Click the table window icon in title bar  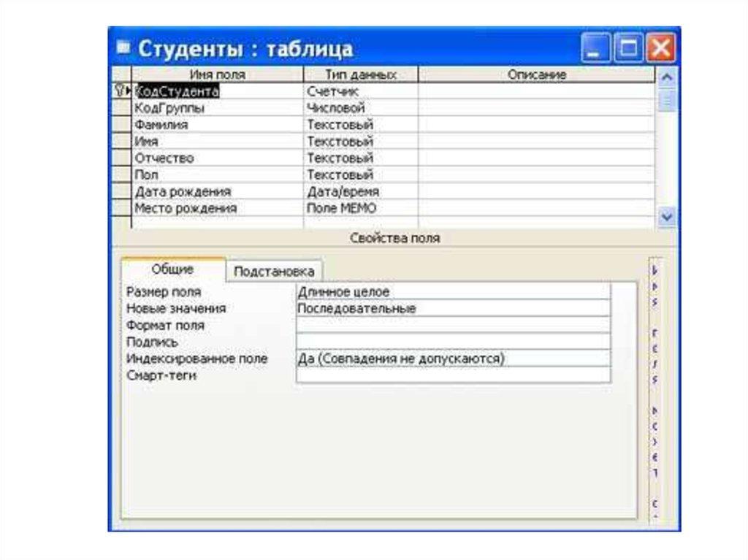[123, 48]
